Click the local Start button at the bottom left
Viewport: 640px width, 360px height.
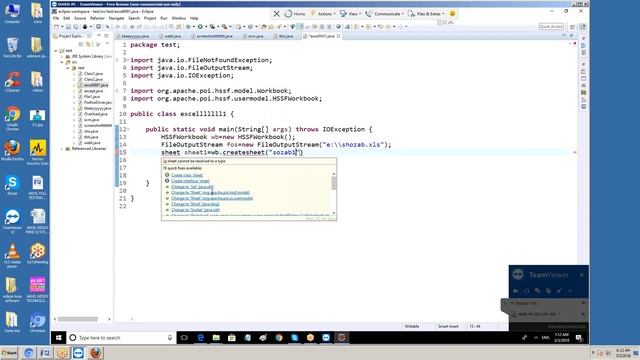9,353
